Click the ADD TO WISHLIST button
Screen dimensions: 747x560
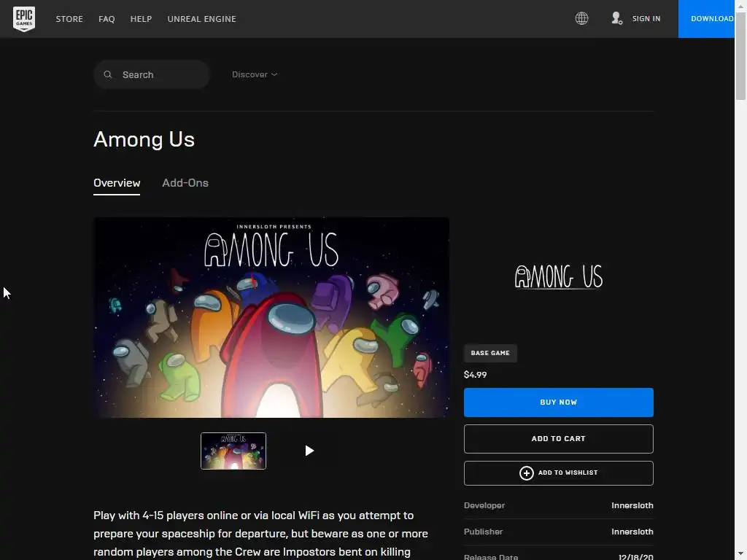(x=558, y=472)
